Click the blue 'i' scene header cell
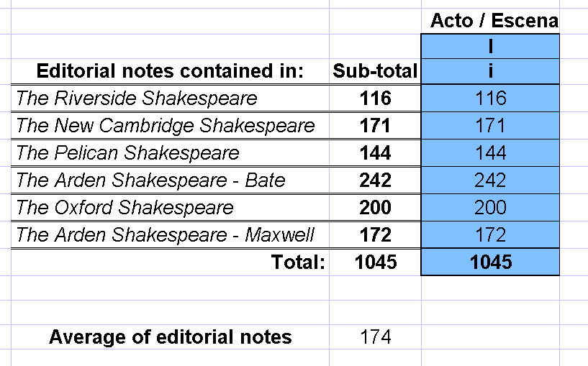 [x=491, y=71]
